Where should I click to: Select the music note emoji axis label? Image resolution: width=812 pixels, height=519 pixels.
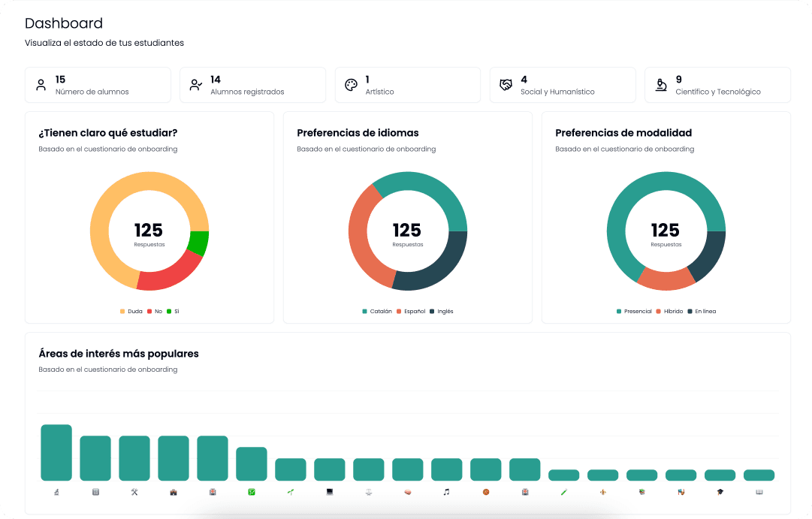(447, 492)
